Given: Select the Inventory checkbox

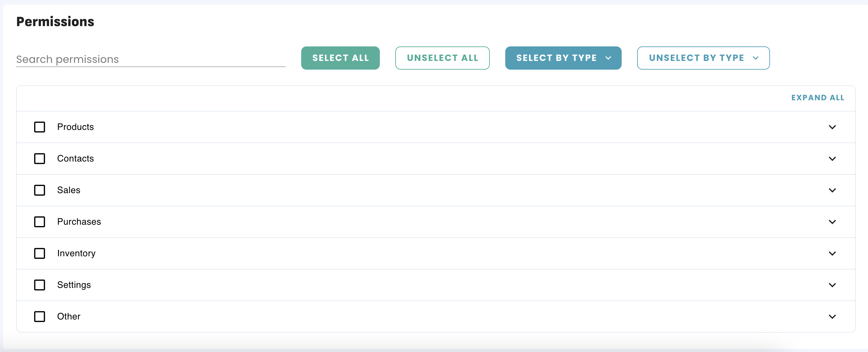Looking at the screenshot, I should (39, 253).
